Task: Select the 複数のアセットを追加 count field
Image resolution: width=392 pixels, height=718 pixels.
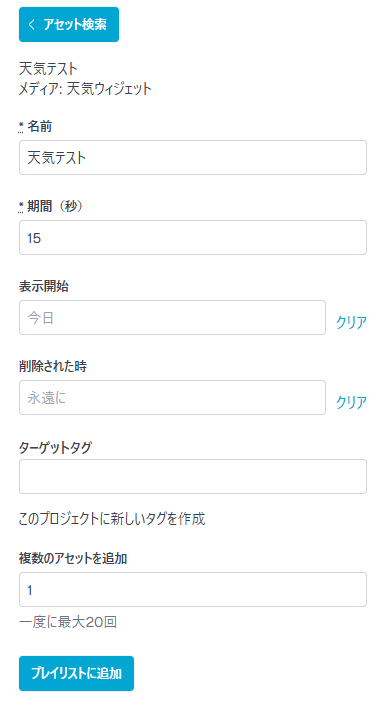Action: 193,590
